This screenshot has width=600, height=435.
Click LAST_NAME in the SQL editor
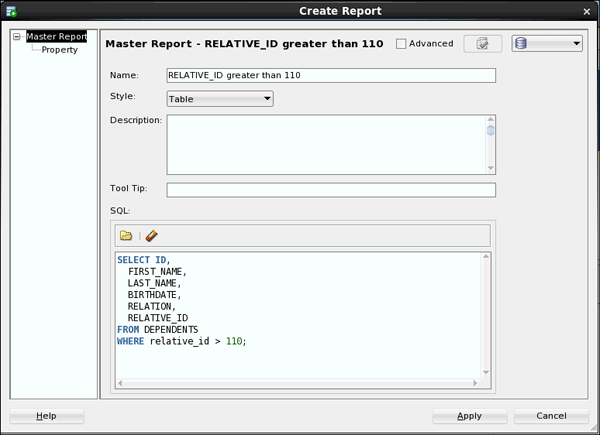(x=154, y=283)
